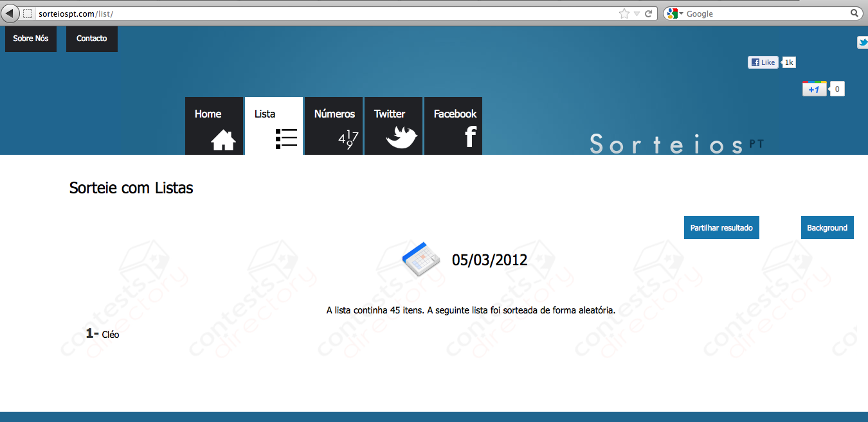This screenshot has height=422, width=868.
Task: Reload the page using the refresh icon
Action: pos(649,13)
